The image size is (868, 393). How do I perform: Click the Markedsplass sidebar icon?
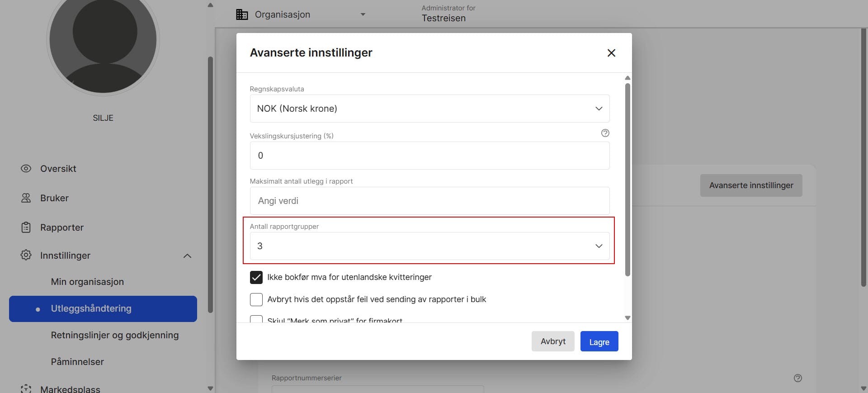(x=26, y=388)
